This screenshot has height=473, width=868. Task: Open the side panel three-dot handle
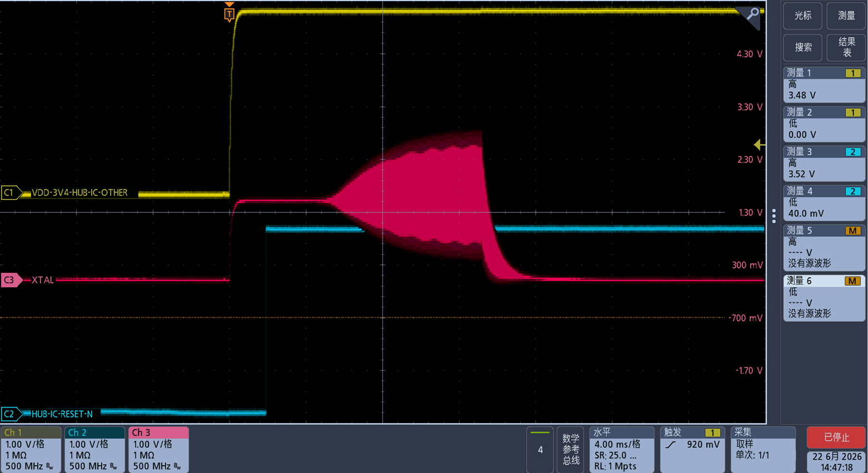(x=774, y=215)
